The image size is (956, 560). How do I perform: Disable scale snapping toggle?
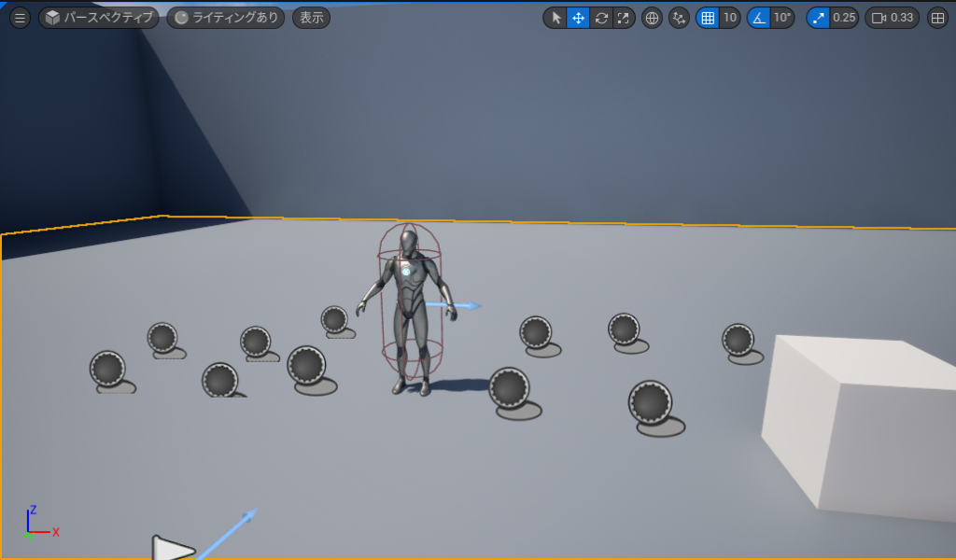(x=818, y=18)
